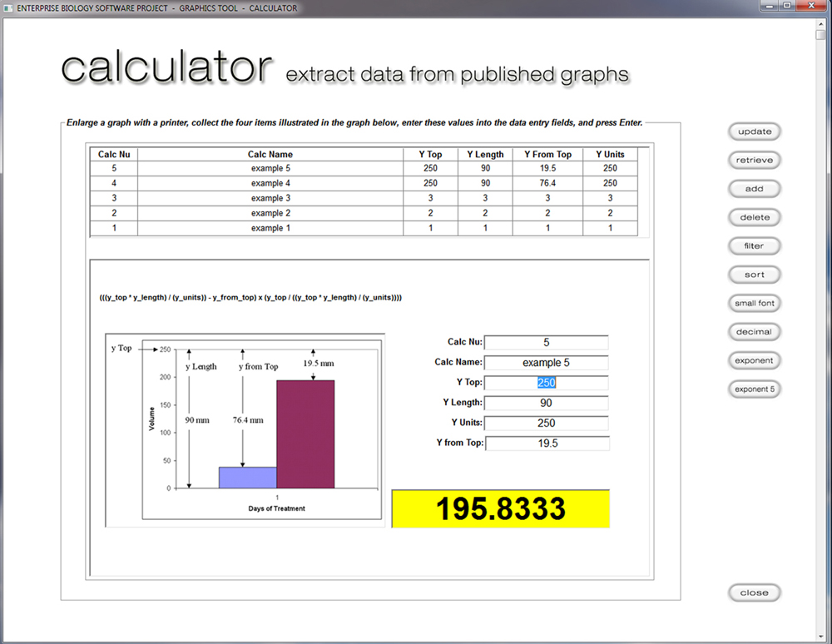
Task: Click the yellow 195.8333 result display
Action: point(500,508)
